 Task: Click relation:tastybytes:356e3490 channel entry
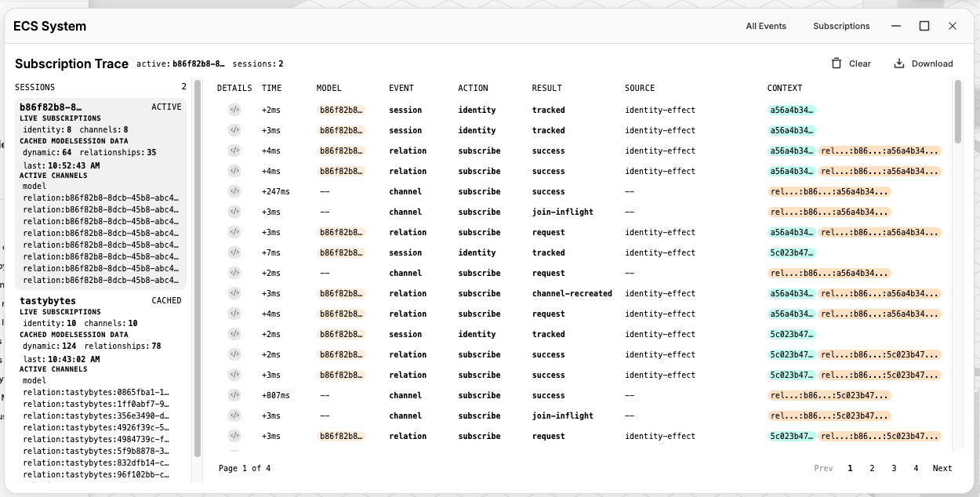96,415
